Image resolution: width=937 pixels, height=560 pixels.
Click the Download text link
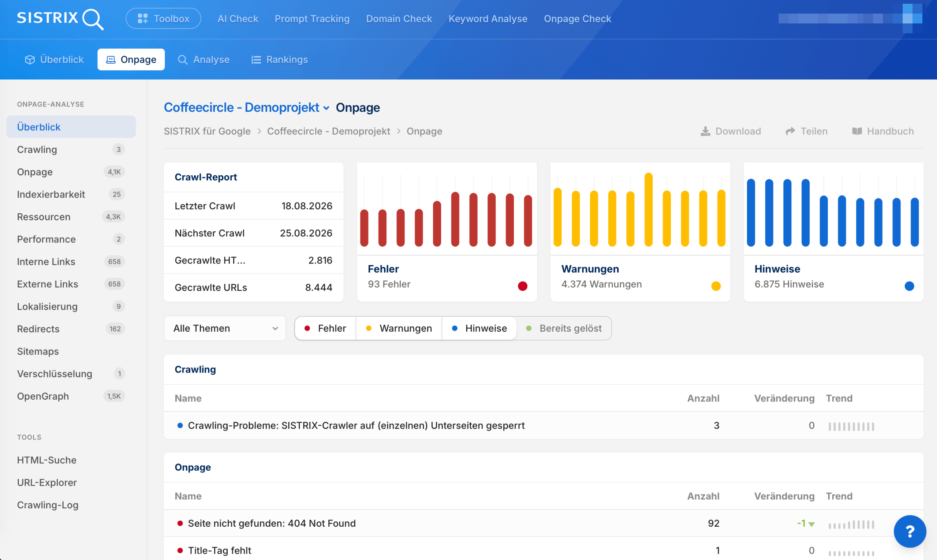(x=738, y=131)
